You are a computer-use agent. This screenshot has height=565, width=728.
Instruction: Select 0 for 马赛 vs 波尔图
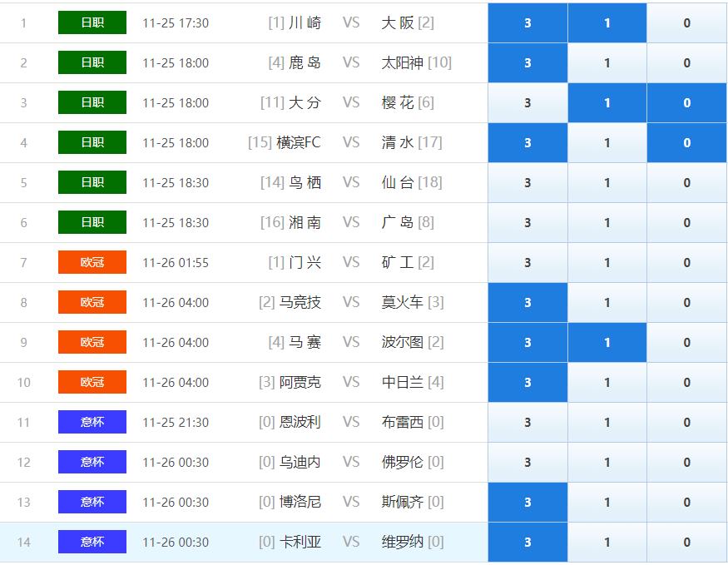click(x=686, y=343)
